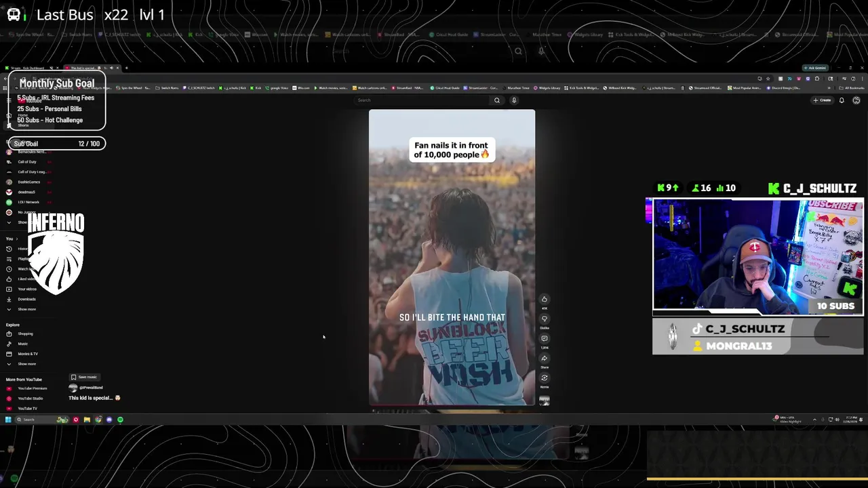Open the DashieGames subscription channel

click(x=28, y=182)
